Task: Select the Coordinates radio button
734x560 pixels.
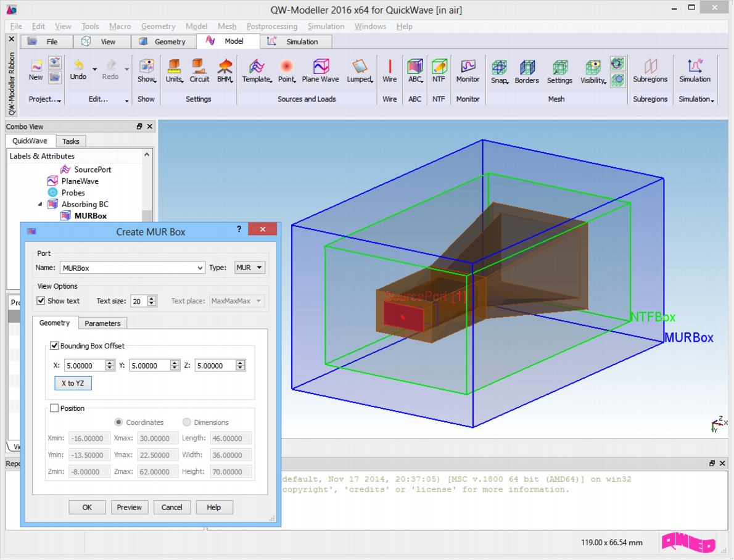Action: pos(118,422)
